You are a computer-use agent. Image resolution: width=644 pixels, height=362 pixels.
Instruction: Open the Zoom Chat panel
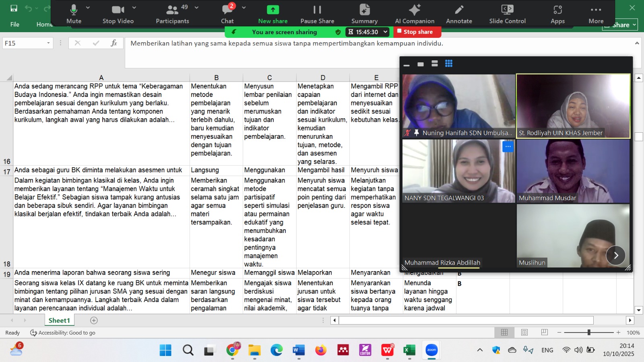coord(227,13)
